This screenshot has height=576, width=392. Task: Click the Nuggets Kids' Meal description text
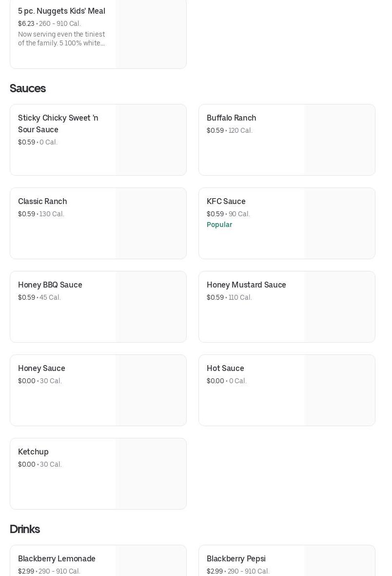point(61,39)
